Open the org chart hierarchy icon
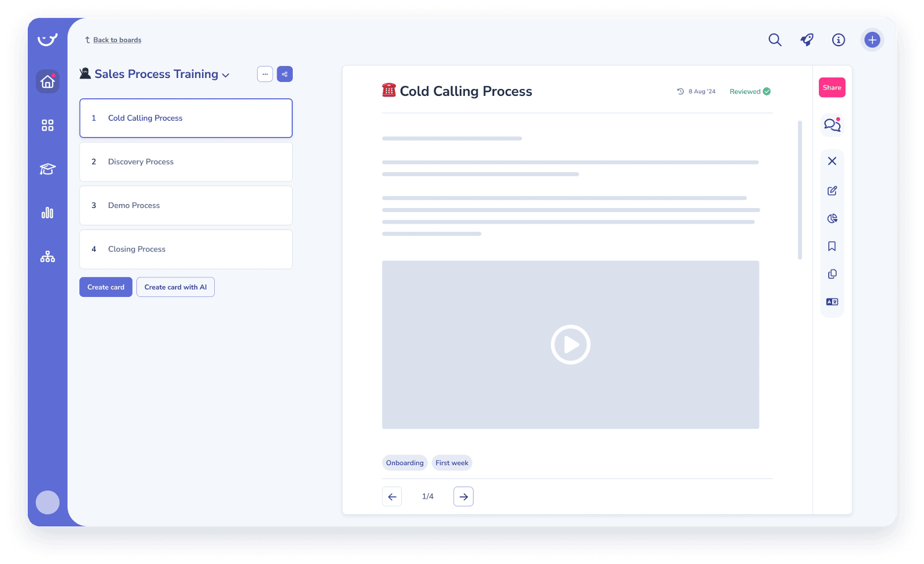Screen dimensions: 924x564 point(47,257)
